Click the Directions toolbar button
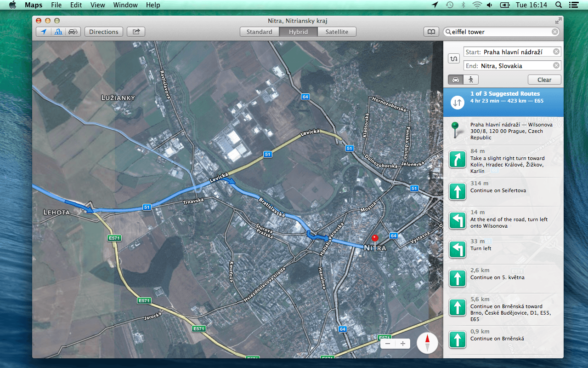The width and height of the screenshot is (588, 368). click(104, 32)
